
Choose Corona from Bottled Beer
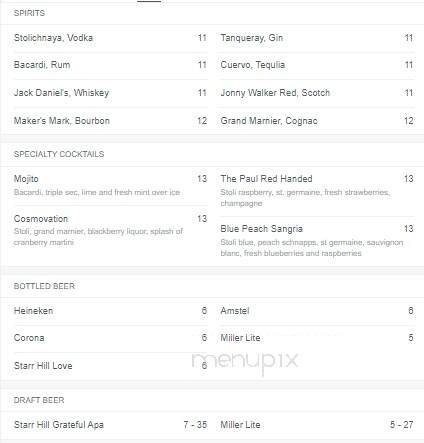110,338
